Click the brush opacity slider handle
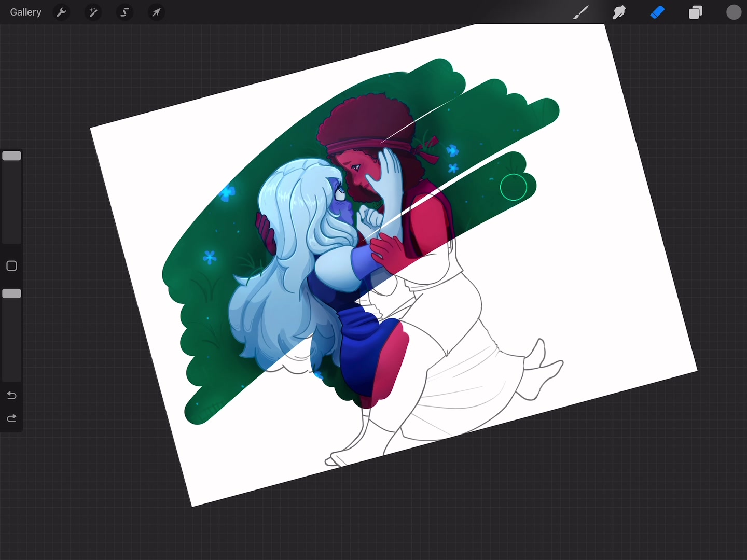The image size is (747, 560). [11, 293]
